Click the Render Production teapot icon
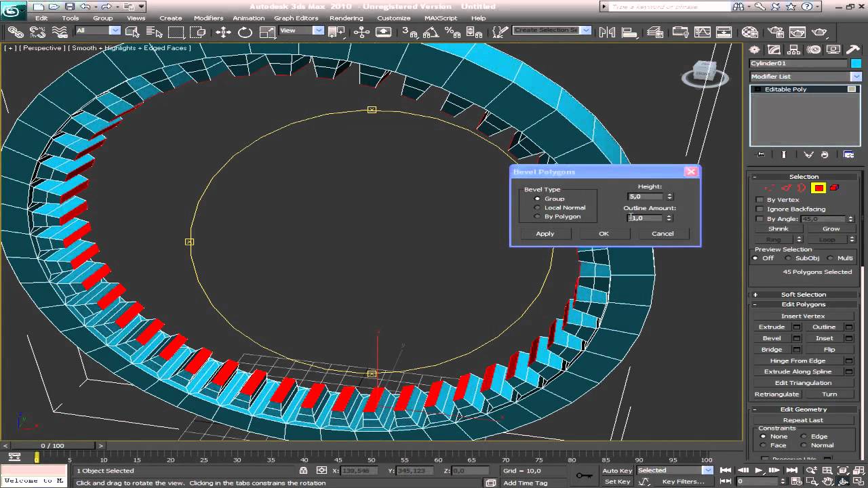This screenshot has height=488, width=868. pos(819,32)
